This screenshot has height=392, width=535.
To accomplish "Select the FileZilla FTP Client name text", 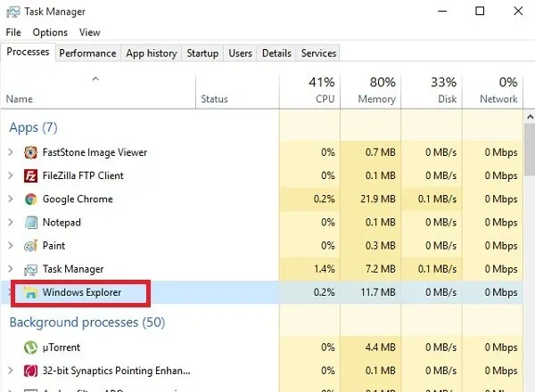I will pyautogui.click(x=83, y=176).
